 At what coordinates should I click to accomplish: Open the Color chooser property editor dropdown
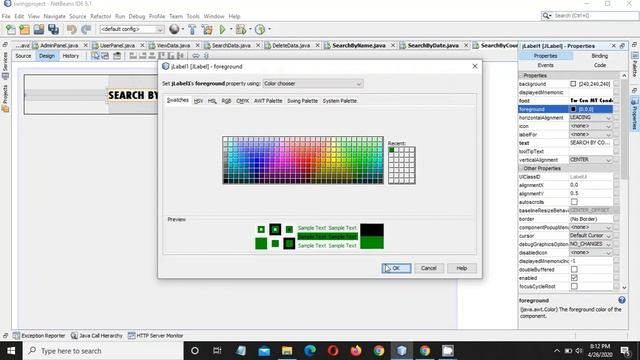(313, 84)
